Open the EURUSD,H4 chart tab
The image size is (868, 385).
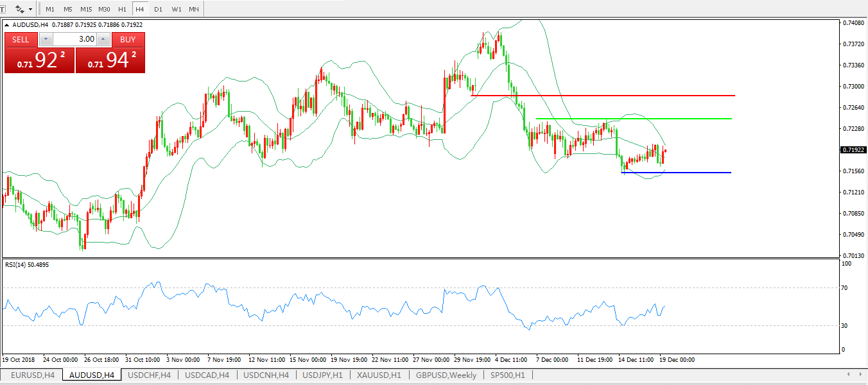tap(32, 375)
